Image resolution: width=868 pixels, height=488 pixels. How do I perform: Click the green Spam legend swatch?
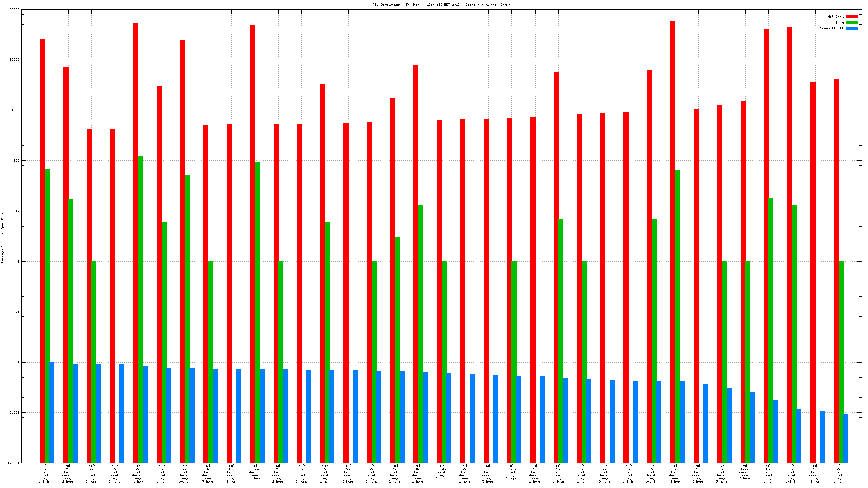(852, 22)
